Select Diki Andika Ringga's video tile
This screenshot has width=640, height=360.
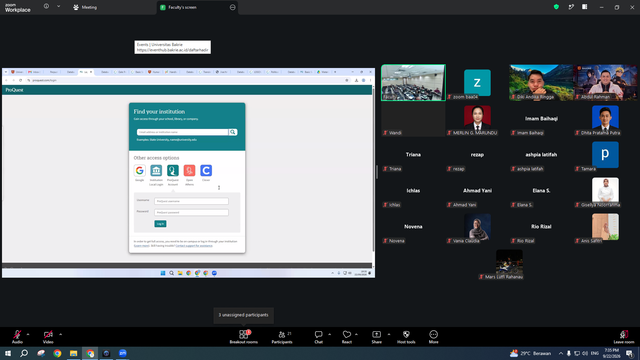541,82
